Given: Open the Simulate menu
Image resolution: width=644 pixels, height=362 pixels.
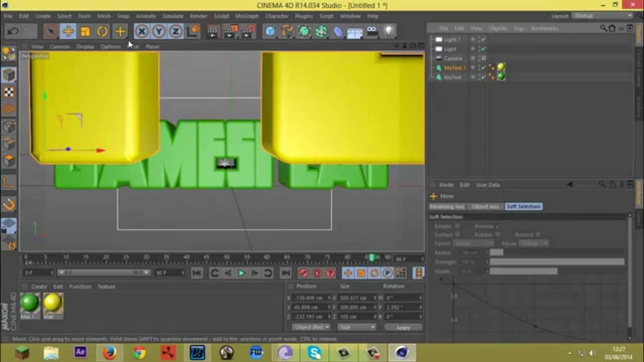Looking at the screenshot, I should [x=173, y=16].
